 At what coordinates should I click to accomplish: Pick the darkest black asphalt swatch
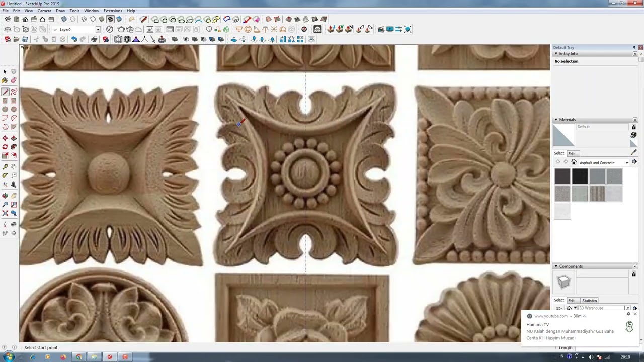580,176
